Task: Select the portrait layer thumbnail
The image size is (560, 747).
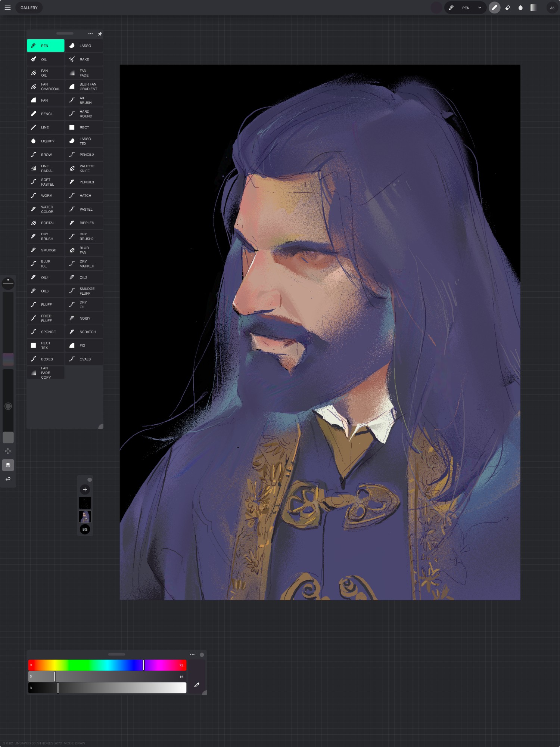Action: (85, 517)
